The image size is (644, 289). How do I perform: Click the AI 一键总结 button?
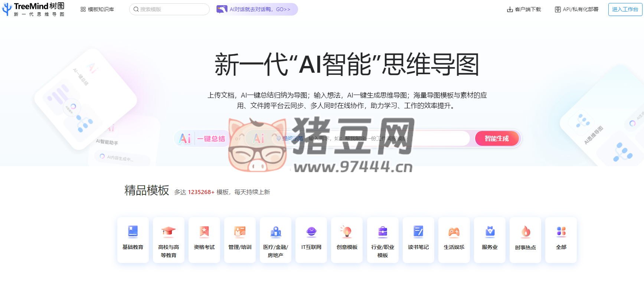tap(202, 138)
